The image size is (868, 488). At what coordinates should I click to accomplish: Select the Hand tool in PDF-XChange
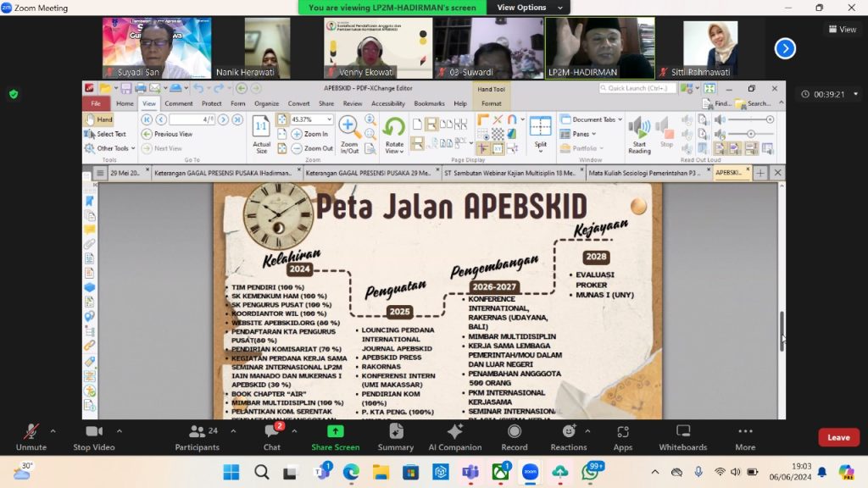(100, 119)
